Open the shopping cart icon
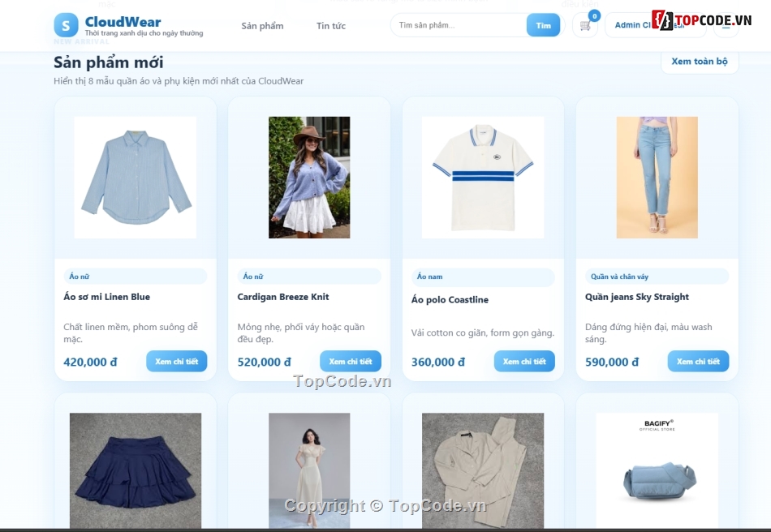 coord(585,25)
